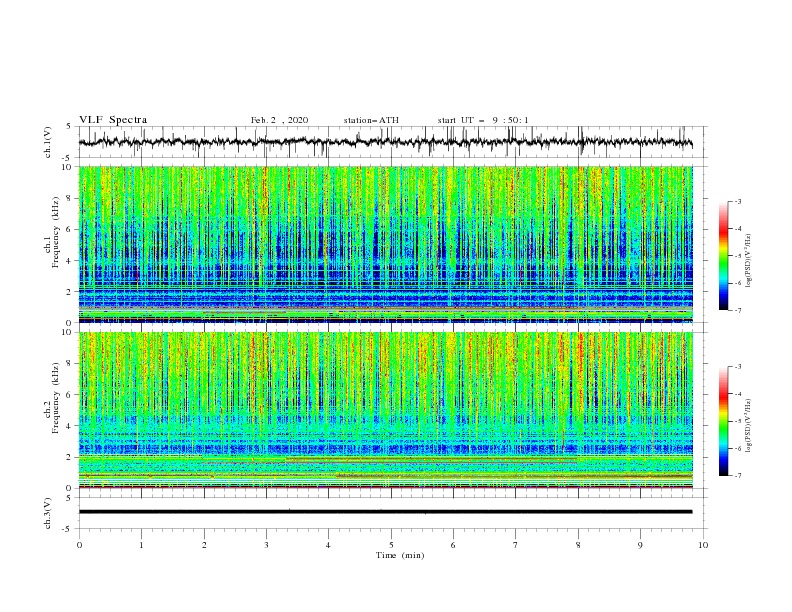Select the ch.2 Frequency (kHz) axis label
Viewport: 792px width, 612px height.
(52, 398)
